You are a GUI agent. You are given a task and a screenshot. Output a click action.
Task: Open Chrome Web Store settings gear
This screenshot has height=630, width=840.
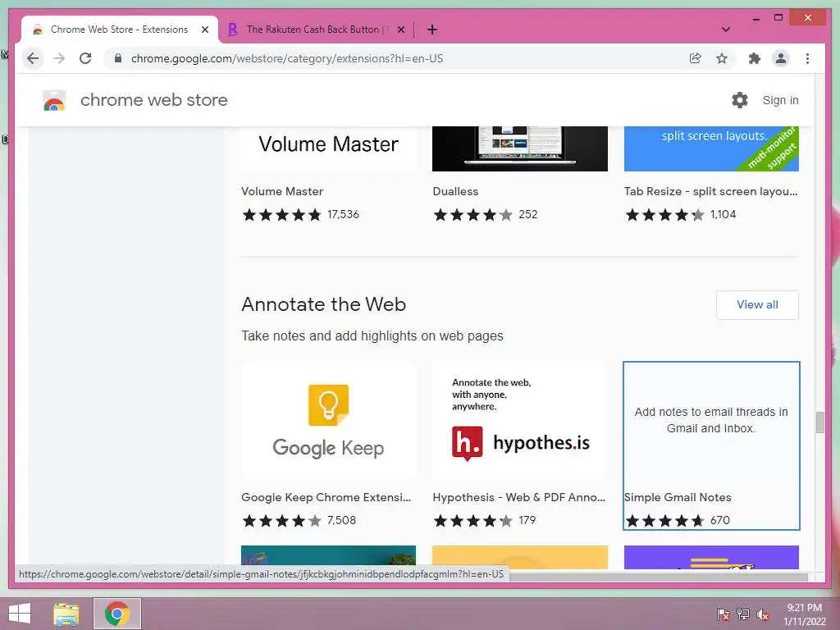740,100
